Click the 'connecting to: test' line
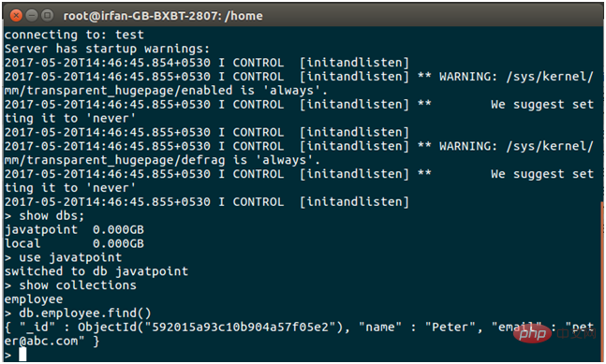 click(74, 35)
